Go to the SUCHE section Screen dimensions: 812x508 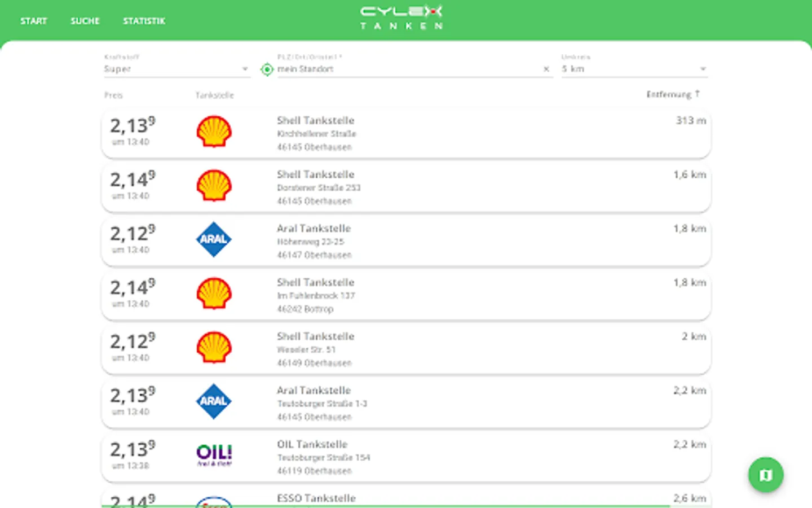click(x=85, y=21)
